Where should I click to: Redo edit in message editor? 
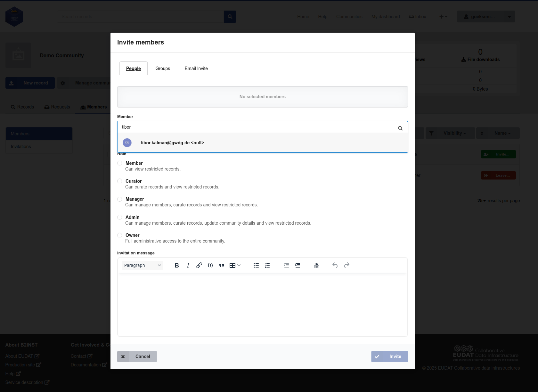(346, 265)
